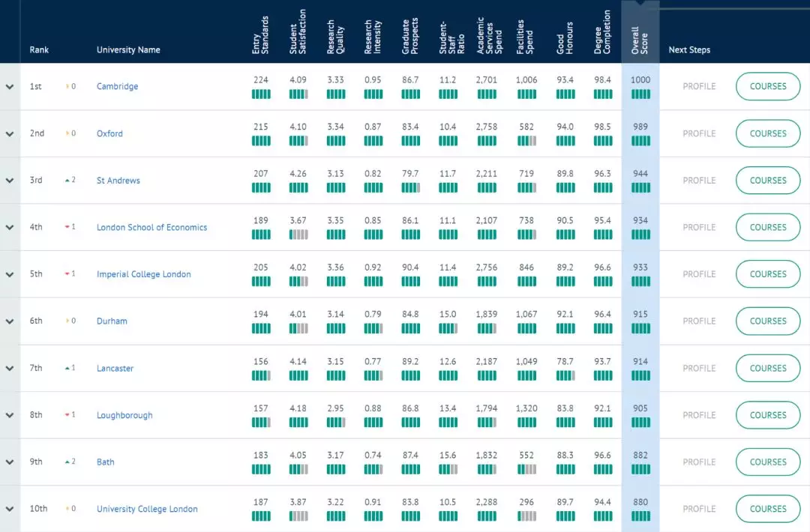The width and height of the screenshot is (810, 532).
Task: Sort by the Degree Completion column
Action: click(602, 32)
